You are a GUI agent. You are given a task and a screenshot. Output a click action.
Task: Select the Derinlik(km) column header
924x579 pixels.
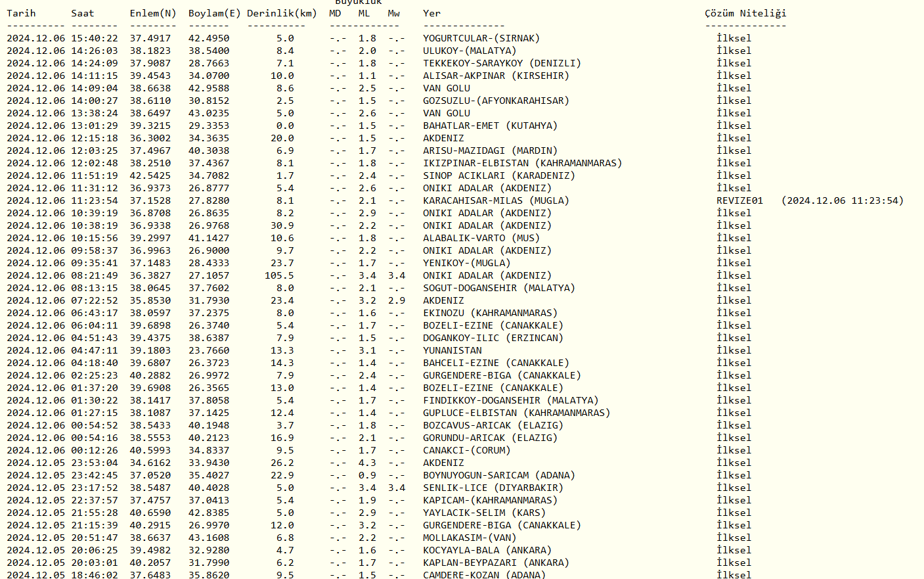(282, 13)
